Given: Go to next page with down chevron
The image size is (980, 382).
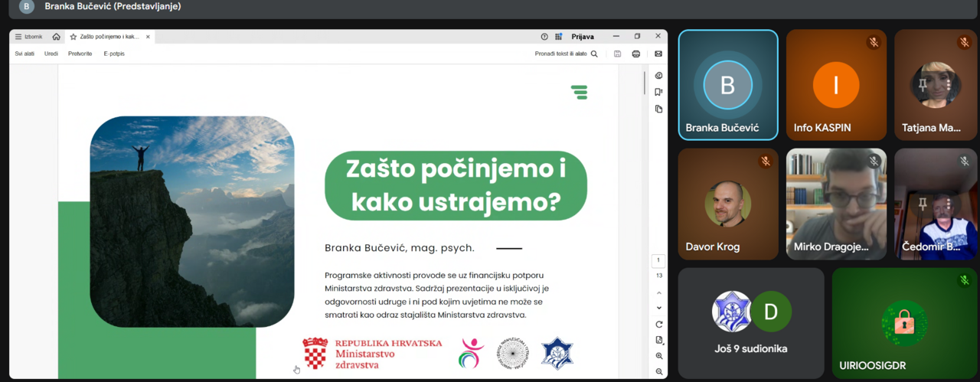Looking at the screenshot, I should pyautogui.click(x=658, y=308).
